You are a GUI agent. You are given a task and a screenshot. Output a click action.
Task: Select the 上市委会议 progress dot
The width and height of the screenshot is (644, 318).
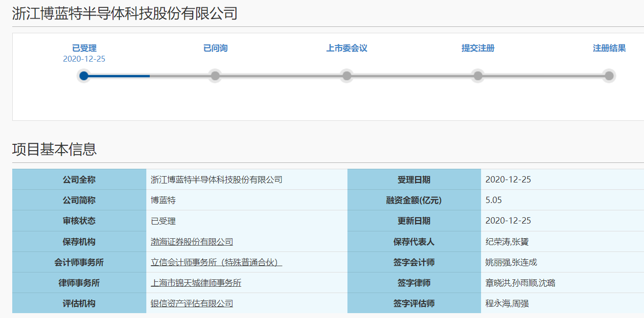coord(346,76)
